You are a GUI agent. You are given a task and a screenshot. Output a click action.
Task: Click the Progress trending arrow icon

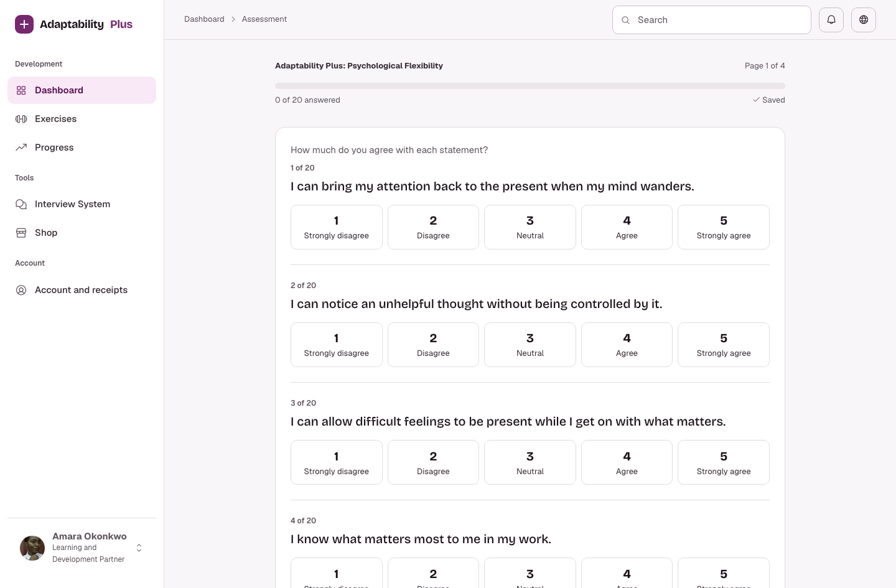click(x=21, y=147)
